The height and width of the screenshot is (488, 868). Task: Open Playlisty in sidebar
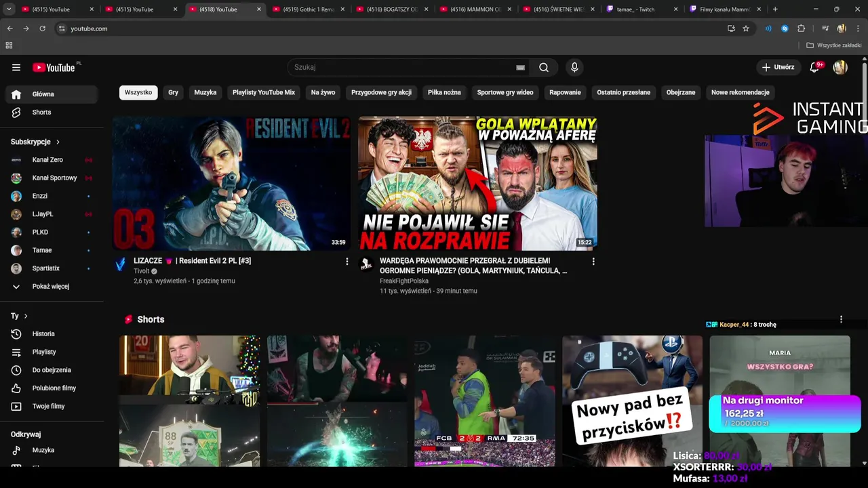pos(52,352)
